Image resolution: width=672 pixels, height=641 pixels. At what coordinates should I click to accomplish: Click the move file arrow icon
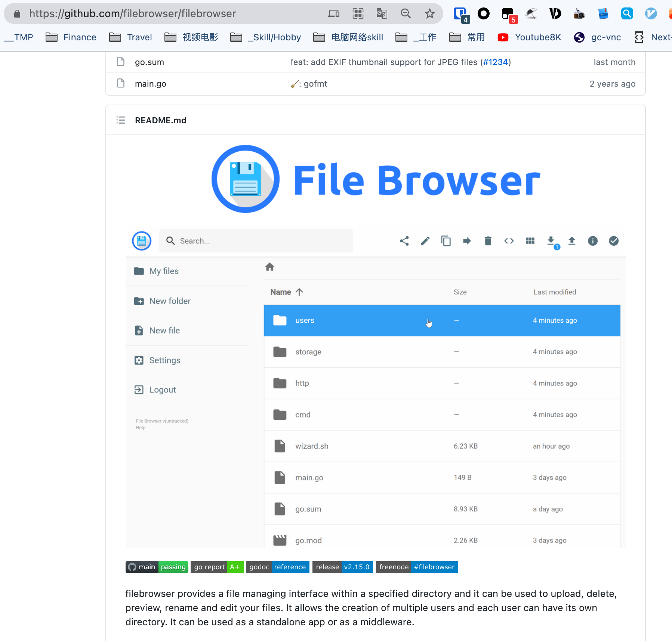[x=467, y=241]
